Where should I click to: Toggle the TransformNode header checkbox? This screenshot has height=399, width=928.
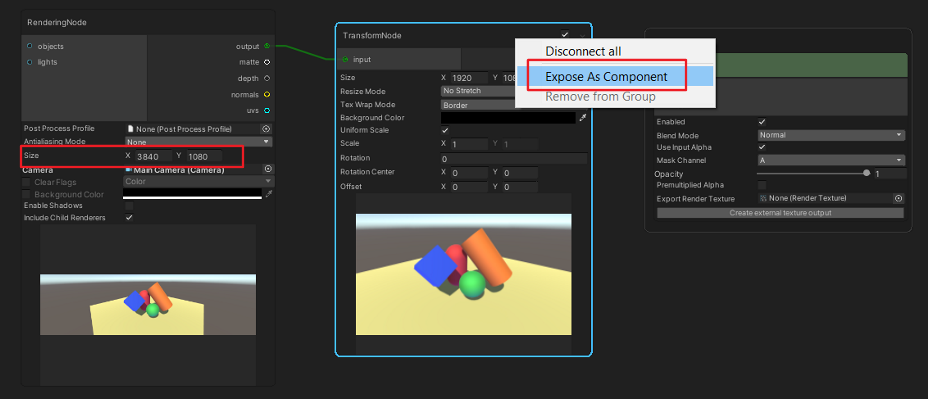coord(565,35)
